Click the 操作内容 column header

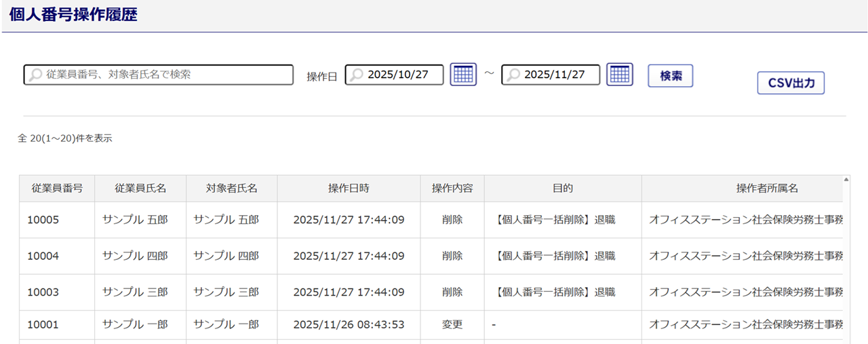click(452, 189)
